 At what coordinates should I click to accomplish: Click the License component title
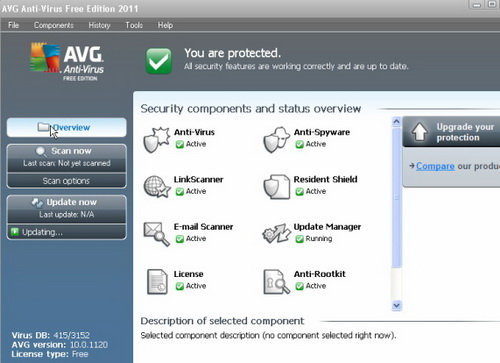188,274
